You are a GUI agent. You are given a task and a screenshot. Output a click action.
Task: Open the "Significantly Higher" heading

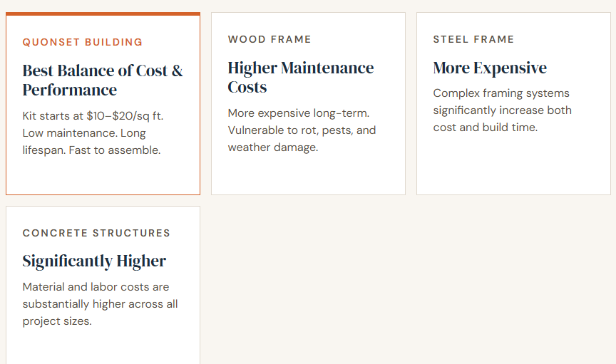point(94,261)
